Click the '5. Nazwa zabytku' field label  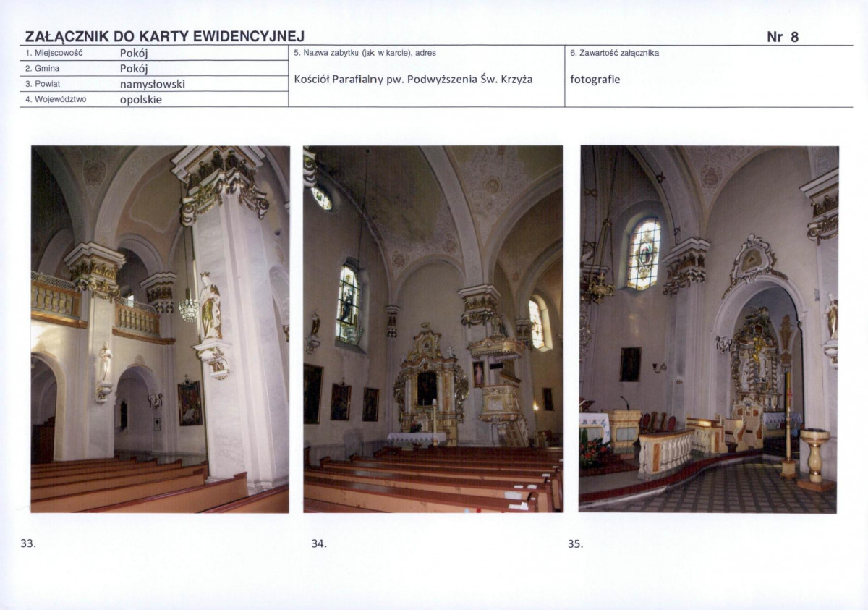[365, 53]
